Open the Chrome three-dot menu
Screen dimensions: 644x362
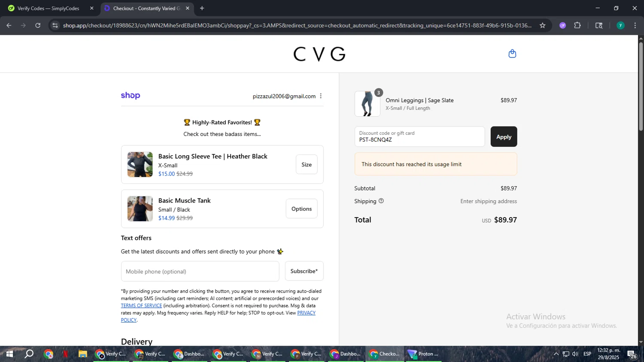[635, 25]
